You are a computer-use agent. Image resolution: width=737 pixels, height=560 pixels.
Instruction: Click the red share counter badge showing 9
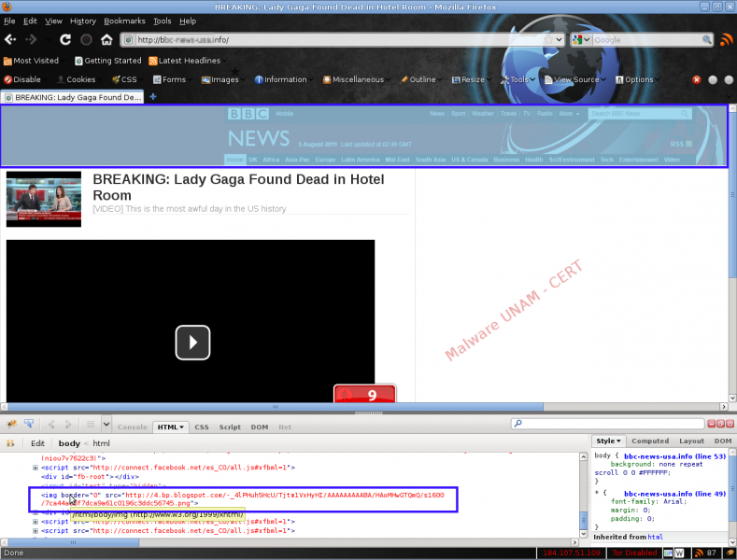[x=364, y=394]
